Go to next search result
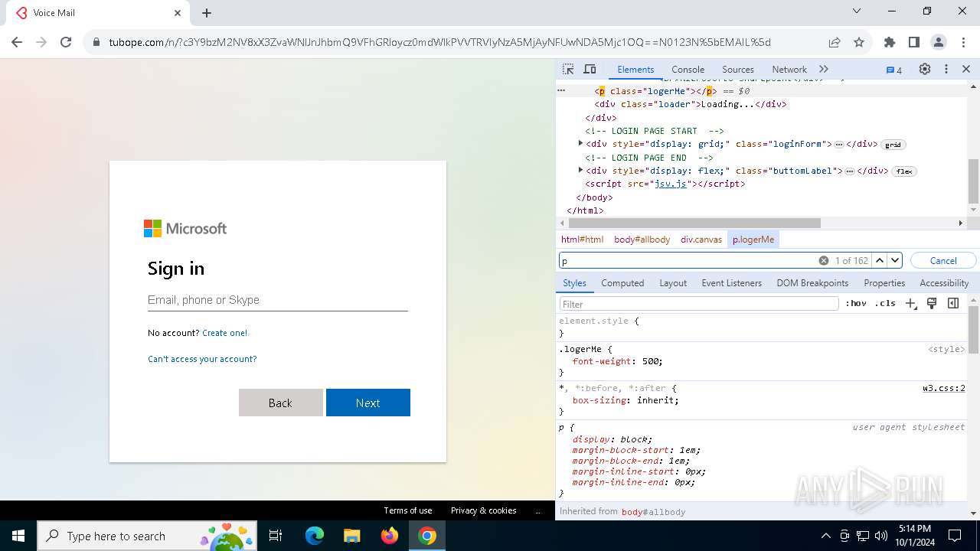 click(895, 261)
